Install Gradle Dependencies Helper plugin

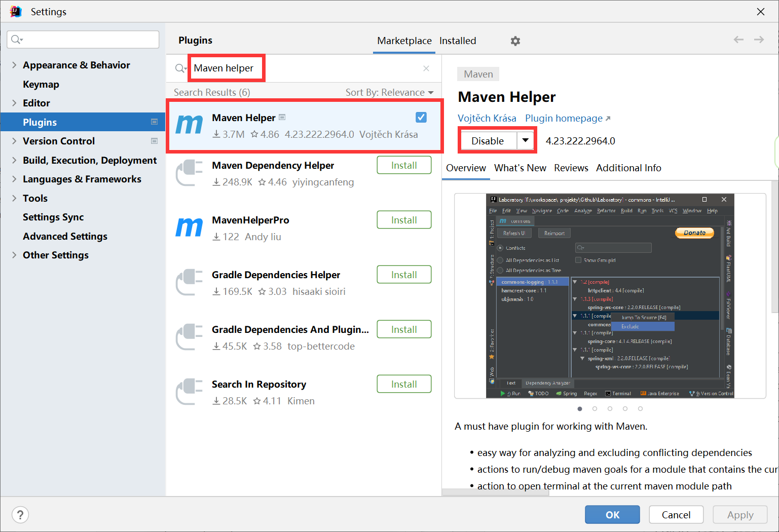coord(404,275)
